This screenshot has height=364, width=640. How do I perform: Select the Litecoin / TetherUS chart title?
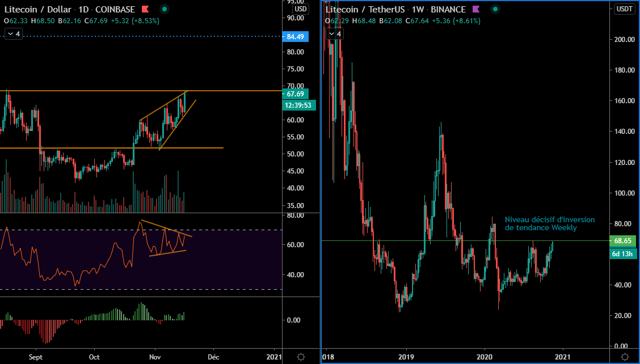point(364,10)
